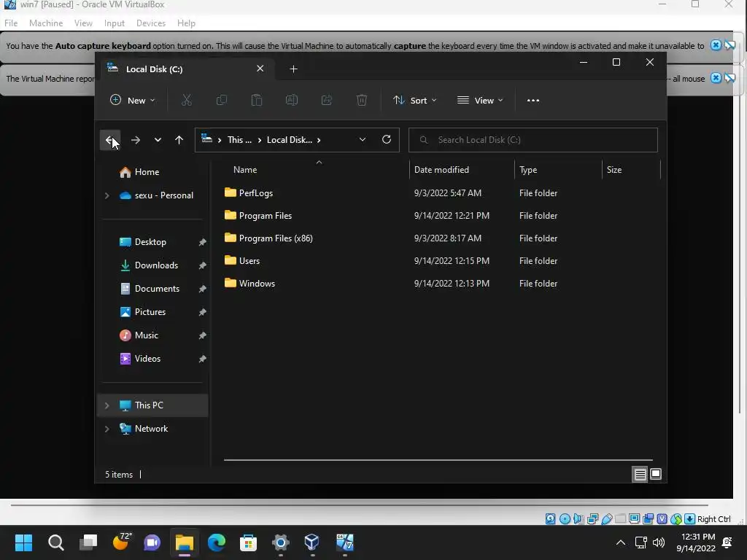Expand the sexu - Personal OneDrive node
Image resolution: width=747 pixels, height=560 pixels.
(x=107, y=195)
